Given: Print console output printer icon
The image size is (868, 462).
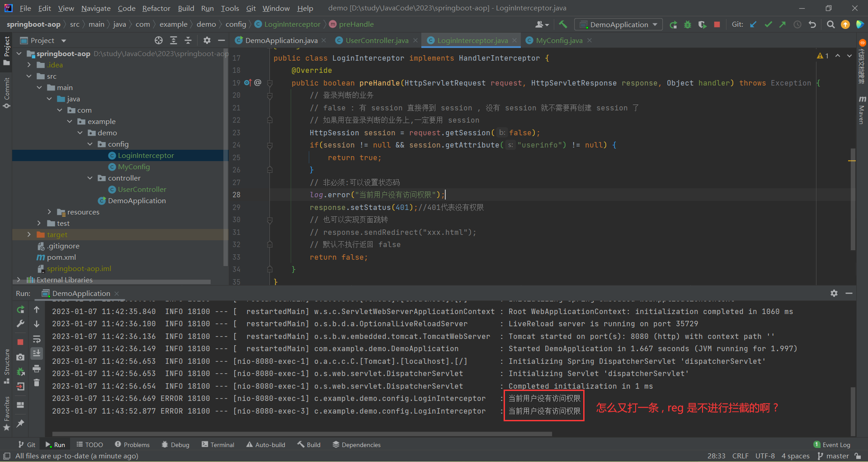Looking at the screenshot, I should [x=37, y=369].
